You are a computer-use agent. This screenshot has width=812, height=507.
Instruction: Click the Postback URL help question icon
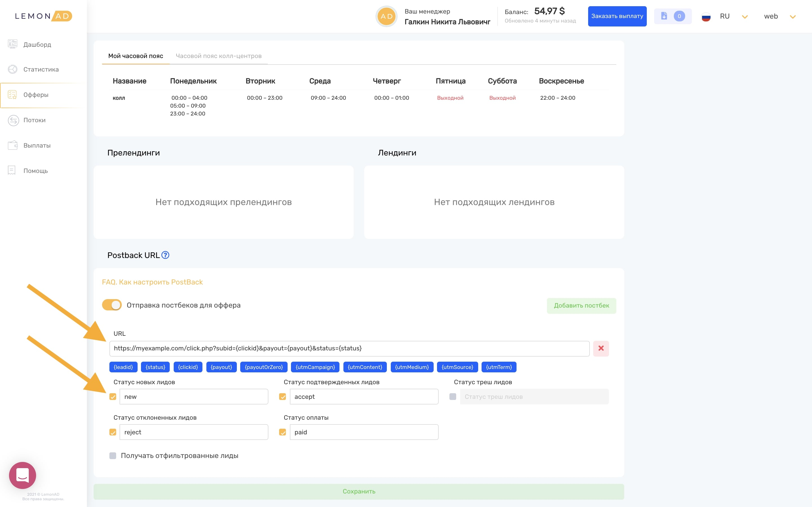[x=166, y=255]
